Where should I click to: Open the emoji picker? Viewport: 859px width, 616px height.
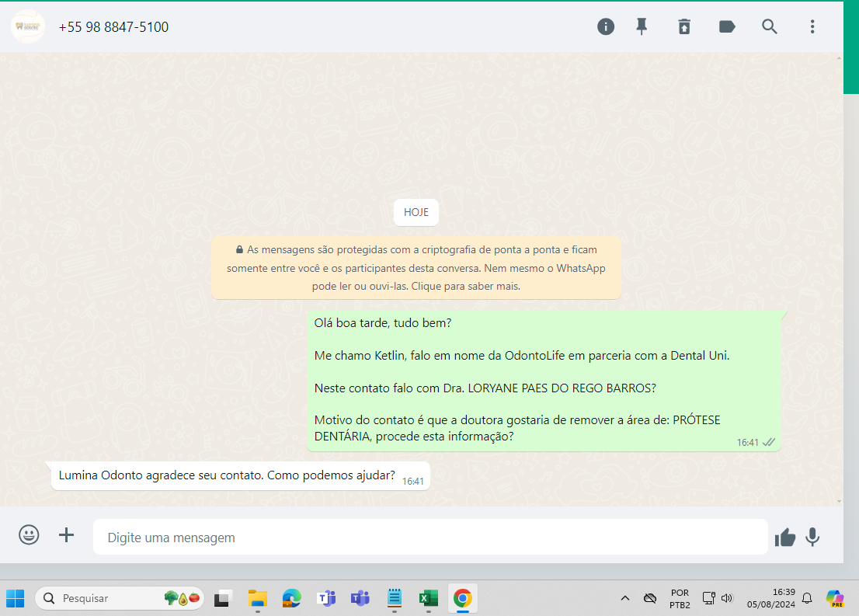[29, 534]
